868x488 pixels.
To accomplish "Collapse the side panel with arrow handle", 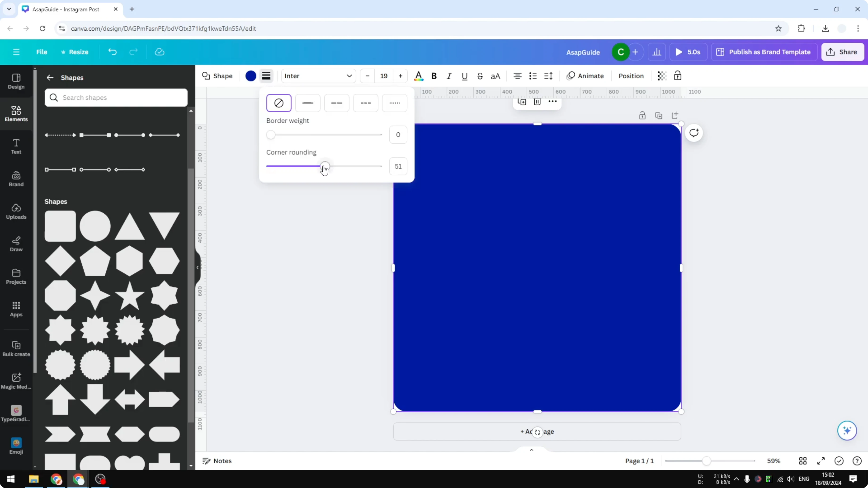I will tap(198, 268).
